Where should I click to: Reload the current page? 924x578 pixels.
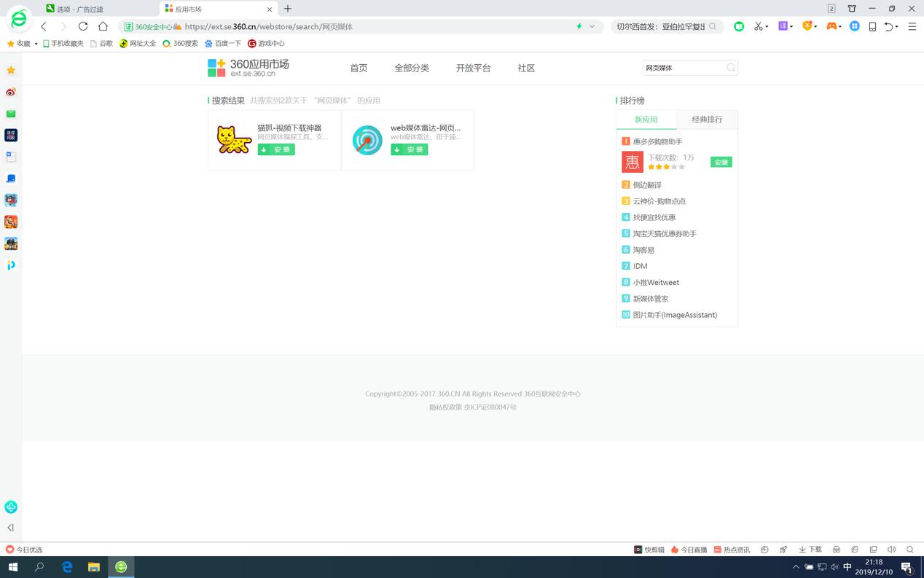83,26
